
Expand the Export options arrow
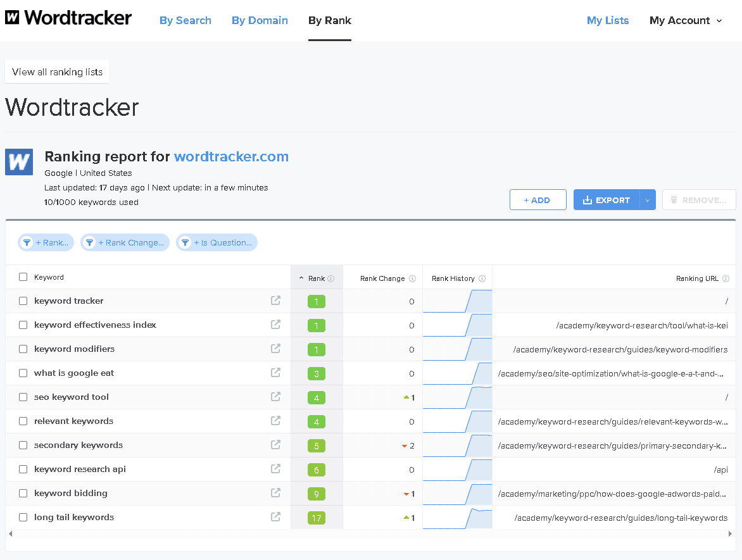(x=648, y=200)
